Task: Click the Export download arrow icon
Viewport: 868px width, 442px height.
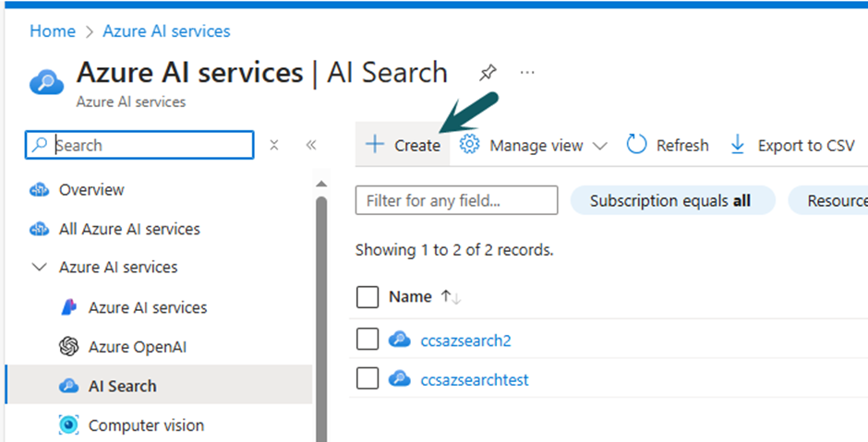Action: click(x=738, y=145)
